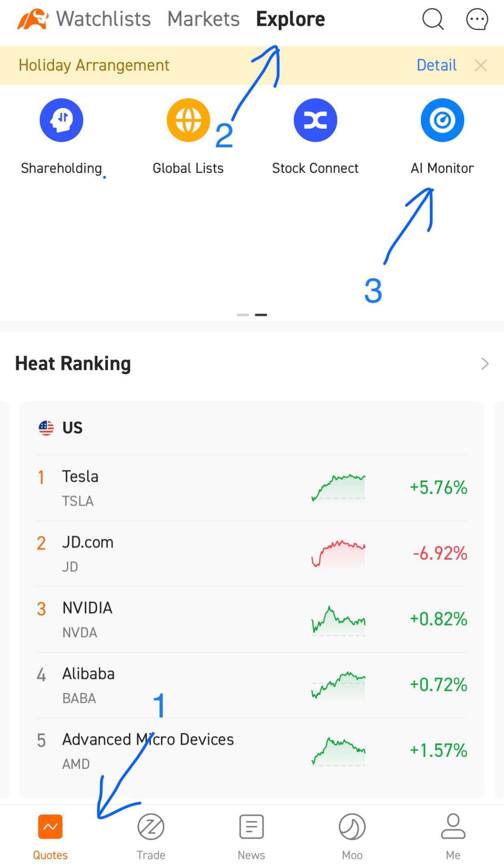Open the messages chat bubble icon

pos(477,19)
